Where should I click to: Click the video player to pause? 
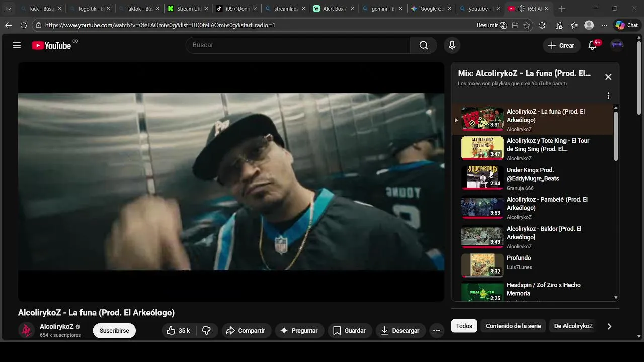tap(231, 182)
